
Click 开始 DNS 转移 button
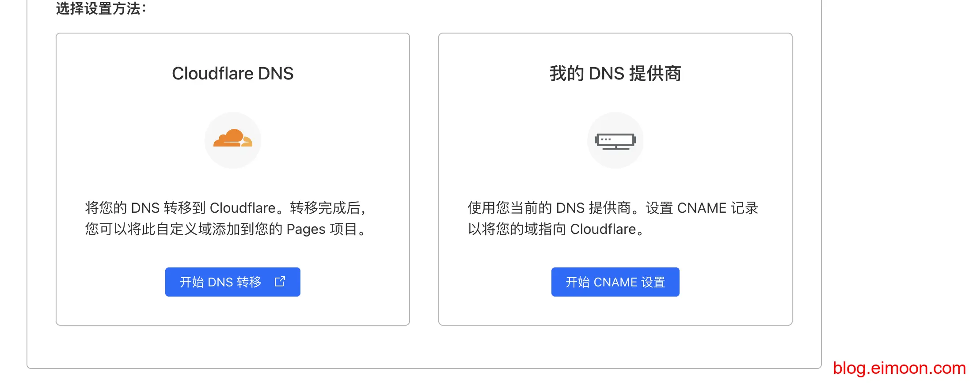click(233, 282)
